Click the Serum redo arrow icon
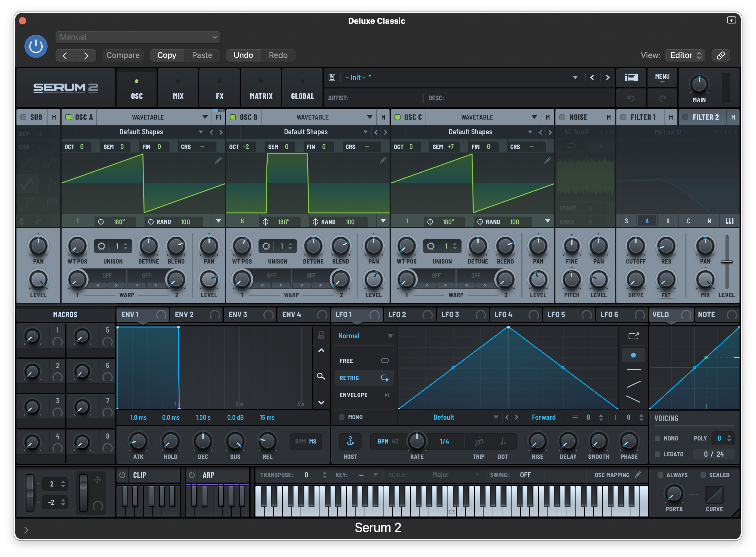 [x=662, y=99]
